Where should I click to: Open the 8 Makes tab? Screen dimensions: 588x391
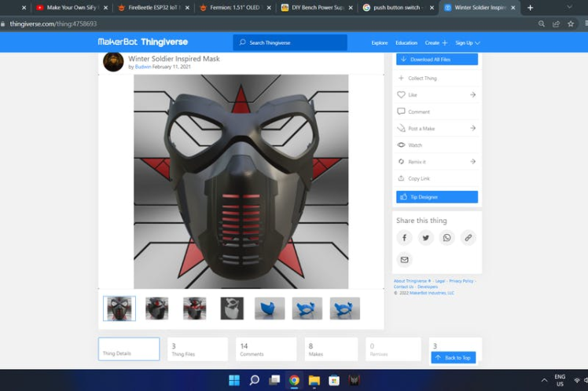coord(331,349)
